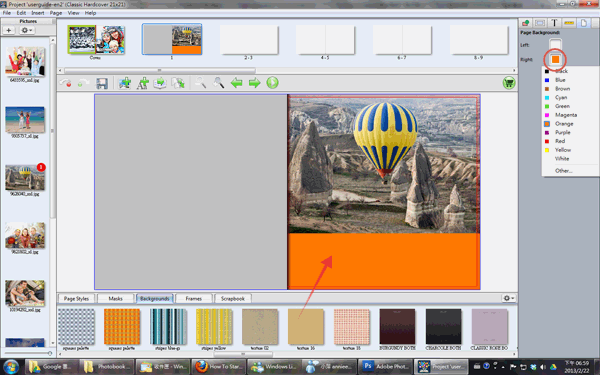Click the add picture icon

[125, 83]
